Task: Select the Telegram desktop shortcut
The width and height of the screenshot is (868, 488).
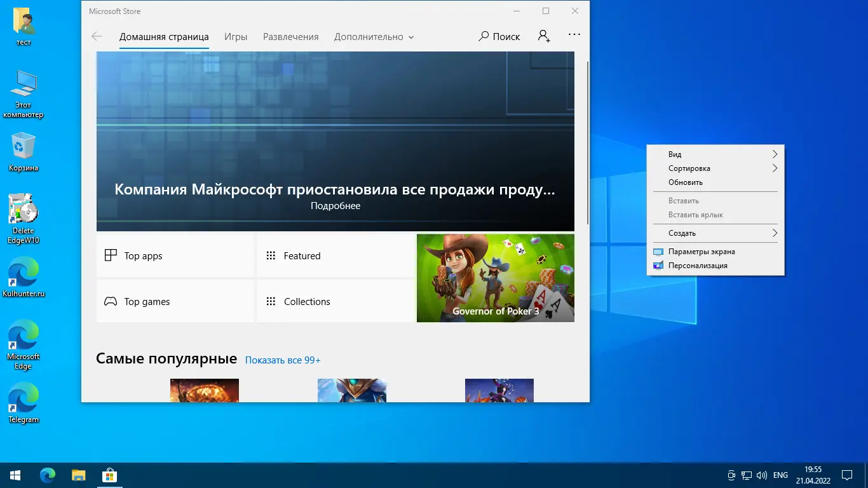Action: coord(24,403)
